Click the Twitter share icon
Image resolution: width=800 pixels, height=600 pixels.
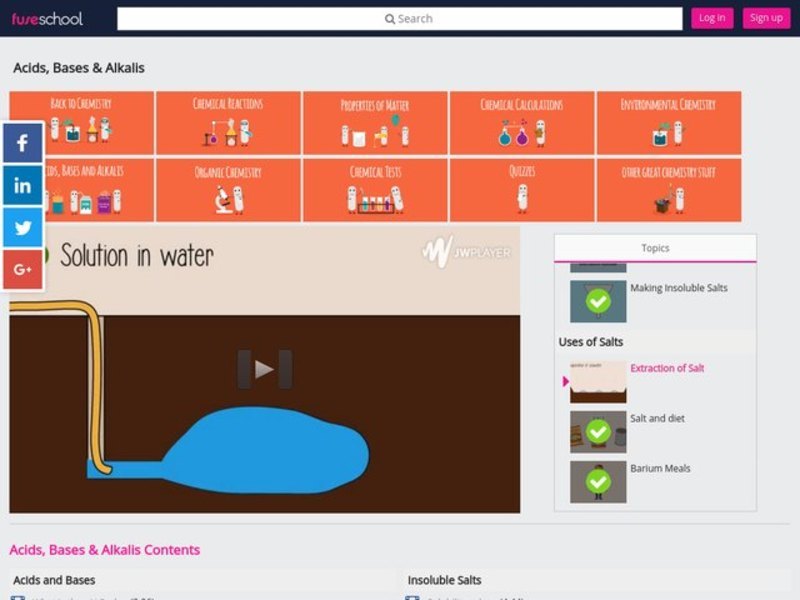tap(22, 227)
